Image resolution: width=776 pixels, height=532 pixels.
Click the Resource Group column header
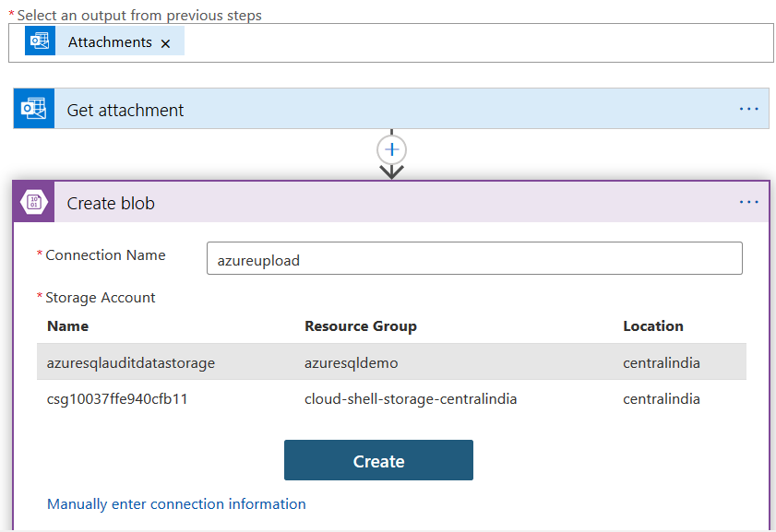(361, 326)
